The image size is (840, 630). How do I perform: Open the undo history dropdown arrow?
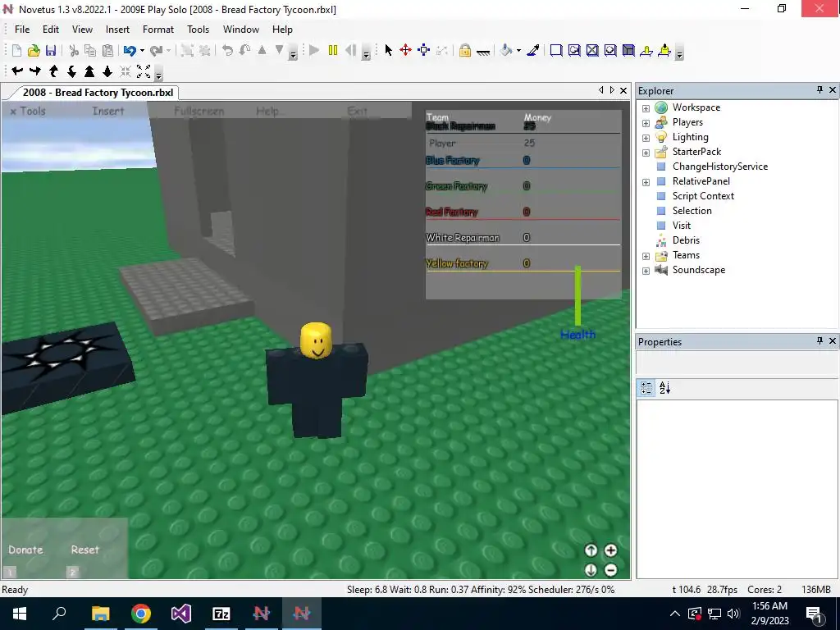(x=141, y=51)
